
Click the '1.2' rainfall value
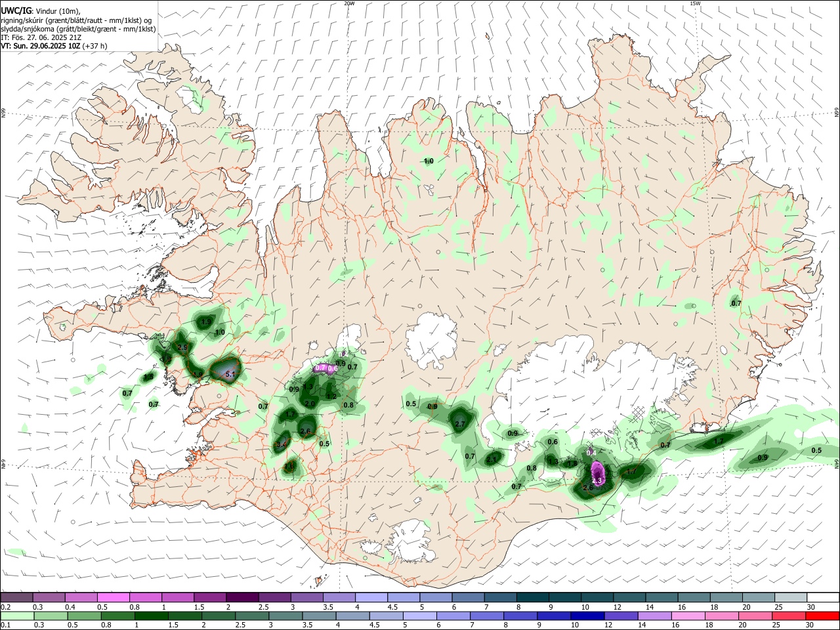331,396
